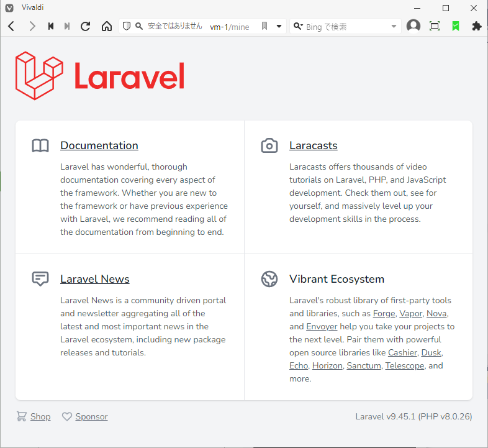This screenshot has width=488, height=448.
Task: Open the Vivaldi menu icon
Action: tap(9, 8)
